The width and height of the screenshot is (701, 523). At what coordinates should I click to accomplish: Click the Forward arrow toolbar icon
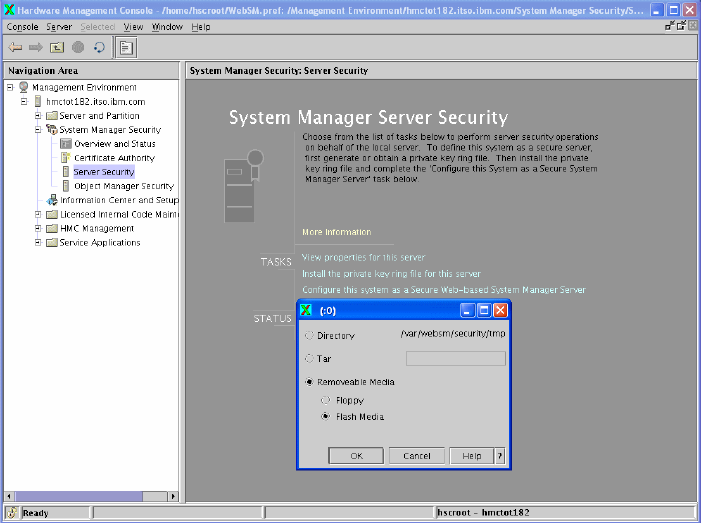pyautogui.click(x=36, y=47)
